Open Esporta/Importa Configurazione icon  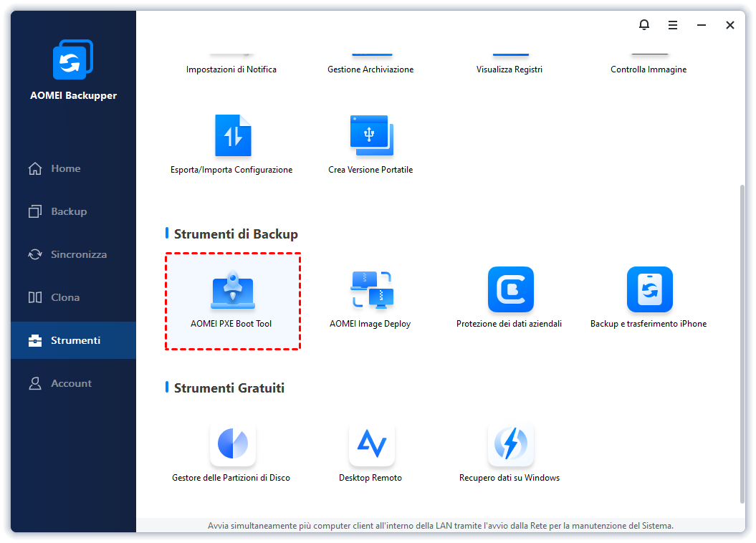point(233,135)
